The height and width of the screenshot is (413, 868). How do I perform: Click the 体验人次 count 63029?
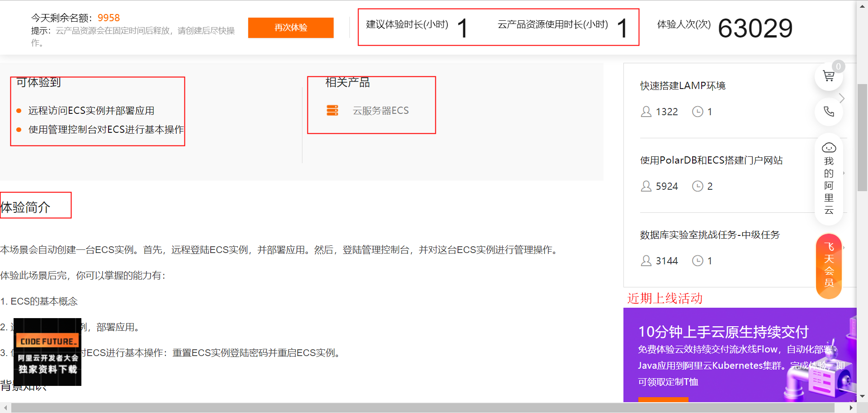755,28
